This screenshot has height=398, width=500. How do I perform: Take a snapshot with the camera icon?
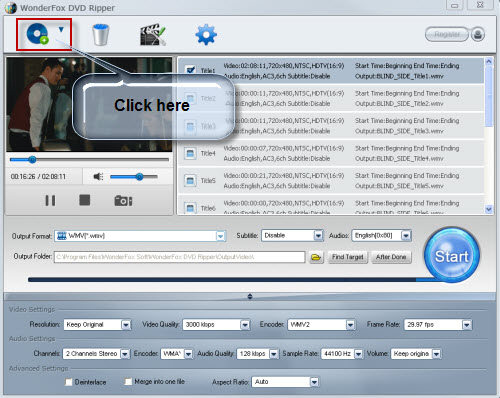pyautogui.click(x=123, y=201)
